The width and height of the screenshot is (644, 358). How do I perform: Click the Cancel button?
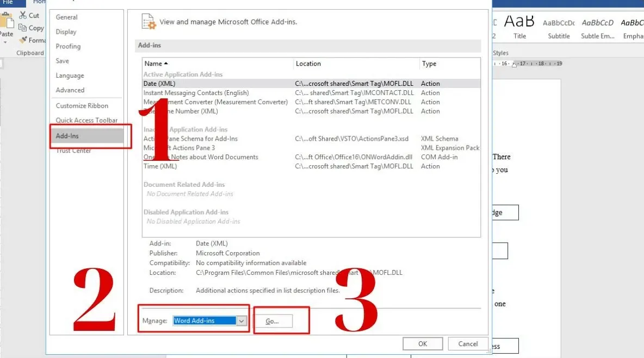click(x=468, y=344)
